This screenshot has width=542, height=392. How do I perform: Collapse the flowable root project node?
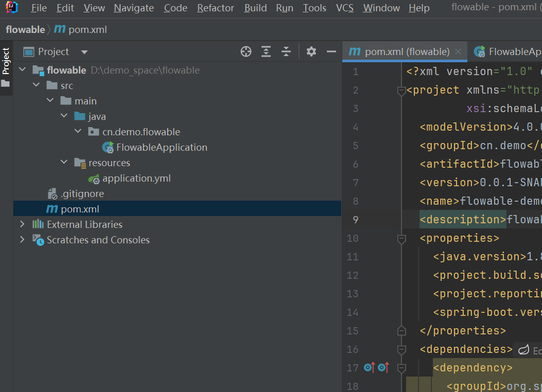pos(23,69)
